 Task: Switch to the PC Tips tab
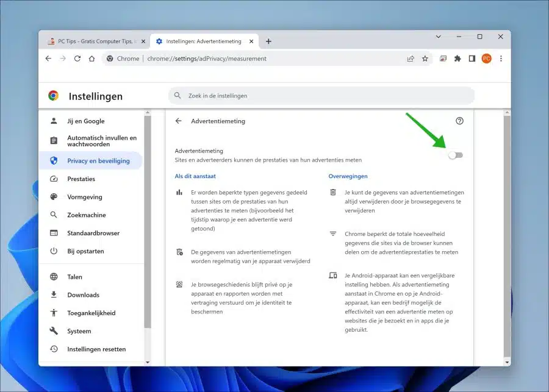[95, 41]
